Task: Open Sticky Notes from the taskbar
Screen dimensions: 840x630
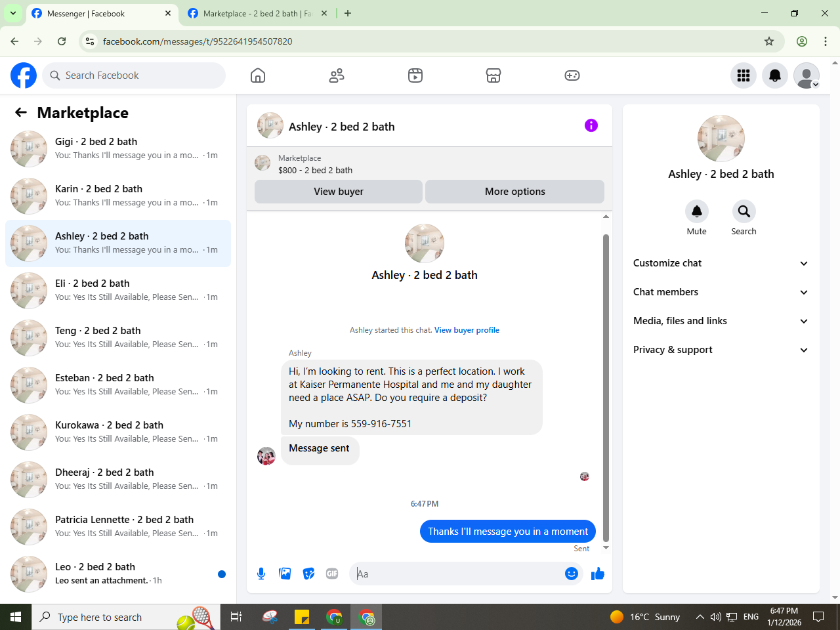Action: [x=302, y=617]
